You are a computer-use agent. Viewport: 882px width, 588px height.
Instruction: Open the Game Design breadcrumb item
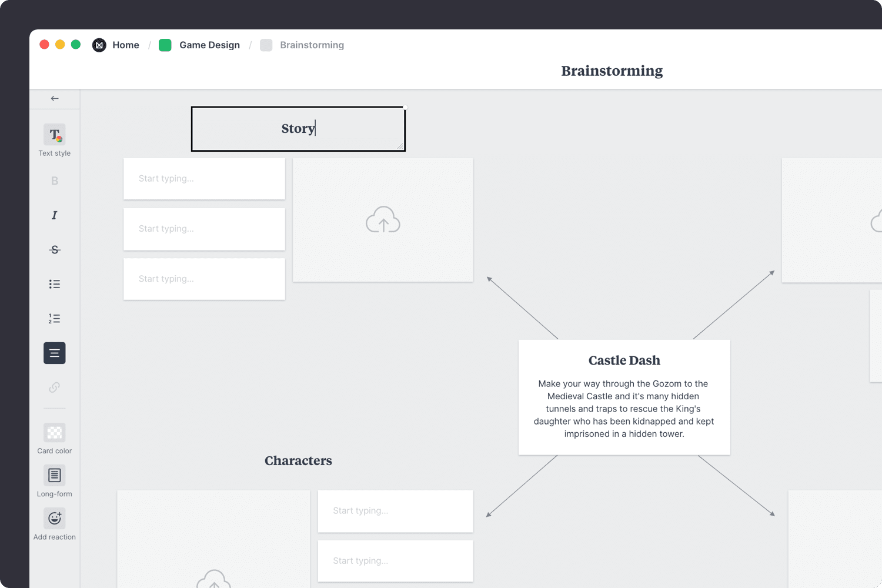[x=209, y=45]
